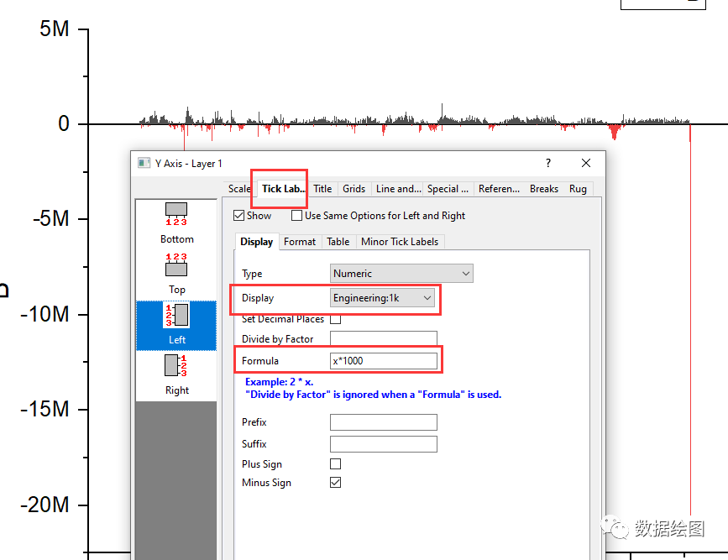
Task: Click the -10M tick label on graph
Action: tap(45, 314)
